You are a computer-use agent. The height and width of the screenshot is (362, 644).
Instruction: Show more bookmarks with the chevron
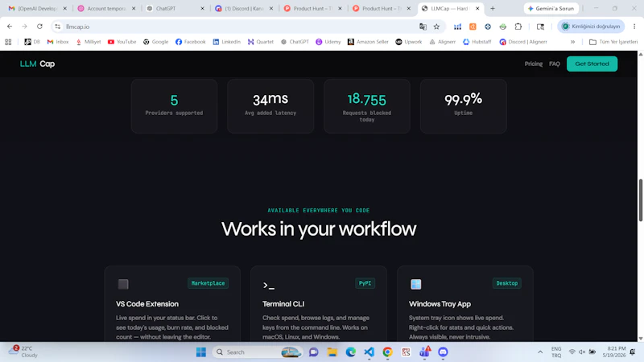[x=572, y=42]
